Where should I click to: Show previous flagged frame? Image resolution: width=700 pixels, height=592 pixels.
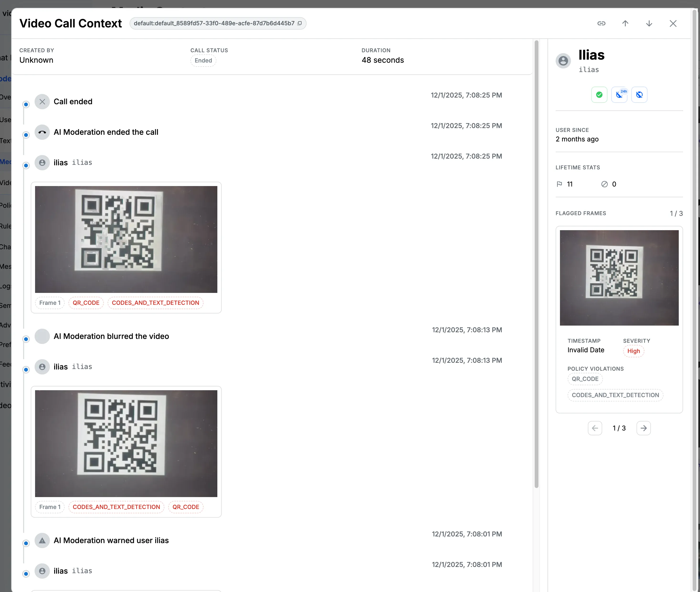click(595, 428)
